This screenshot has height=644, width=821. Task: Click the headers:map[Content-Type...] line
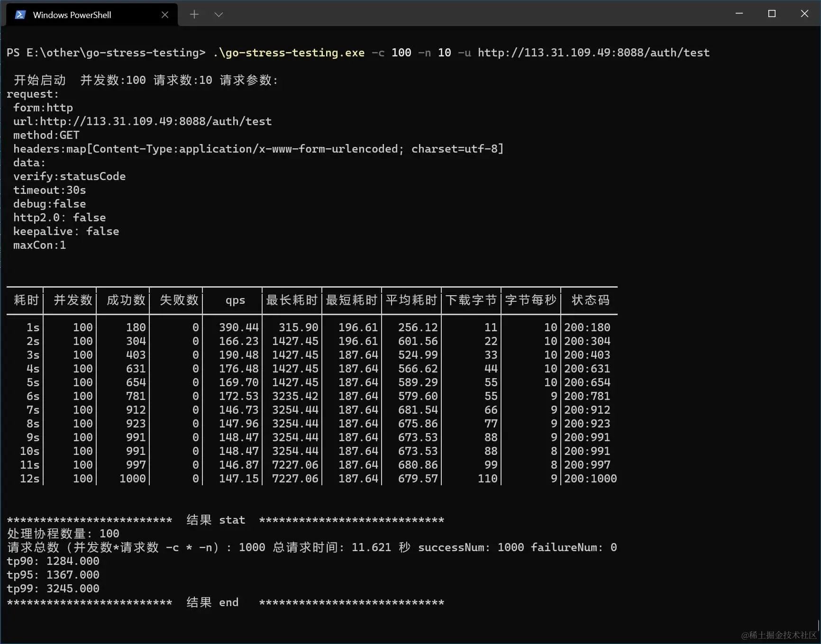pos(258,149)
